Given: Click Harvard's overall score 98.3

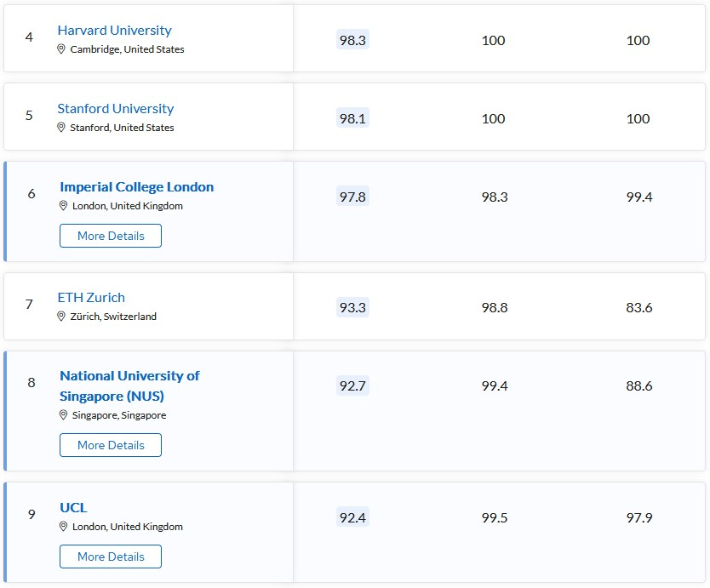Looking at the screenshot, I should (352, 40).
